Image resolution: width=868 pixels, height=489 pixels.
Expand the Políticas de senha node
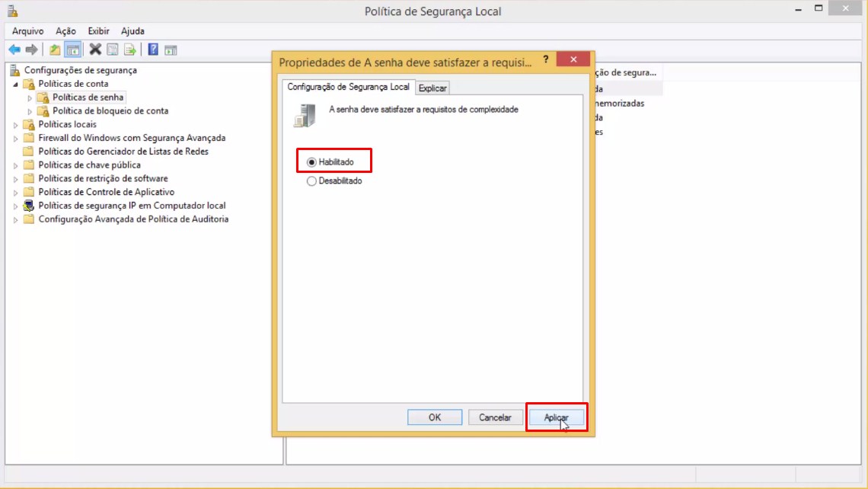[30, 98]
